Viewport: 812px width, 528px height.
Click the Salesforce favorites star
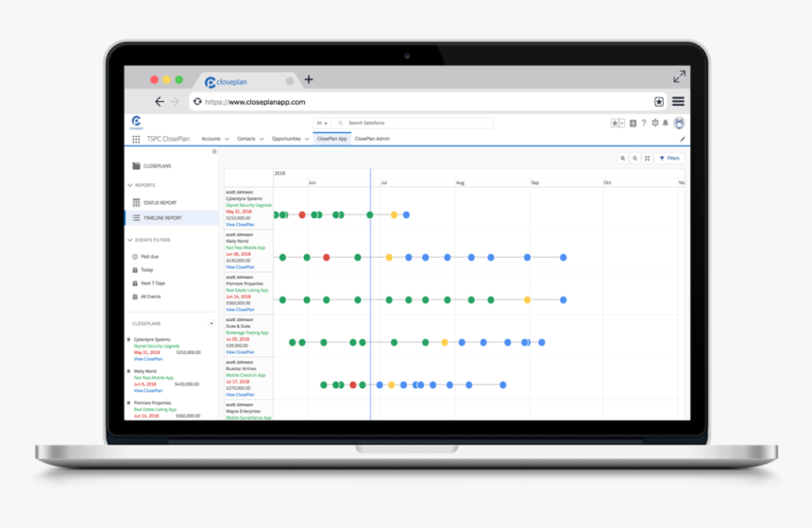pyautogui.click(x=615, y=123)
